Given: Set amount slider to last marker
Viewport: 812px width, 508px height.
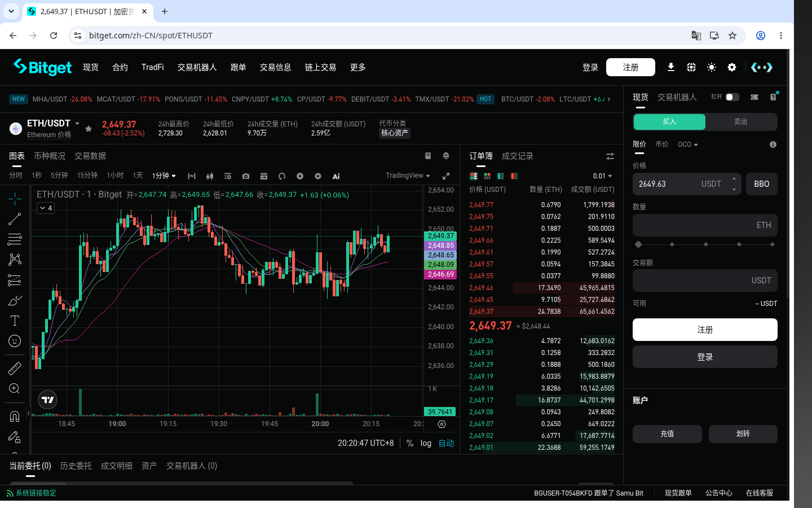Looking at the screenshot, I should (773, 244).
